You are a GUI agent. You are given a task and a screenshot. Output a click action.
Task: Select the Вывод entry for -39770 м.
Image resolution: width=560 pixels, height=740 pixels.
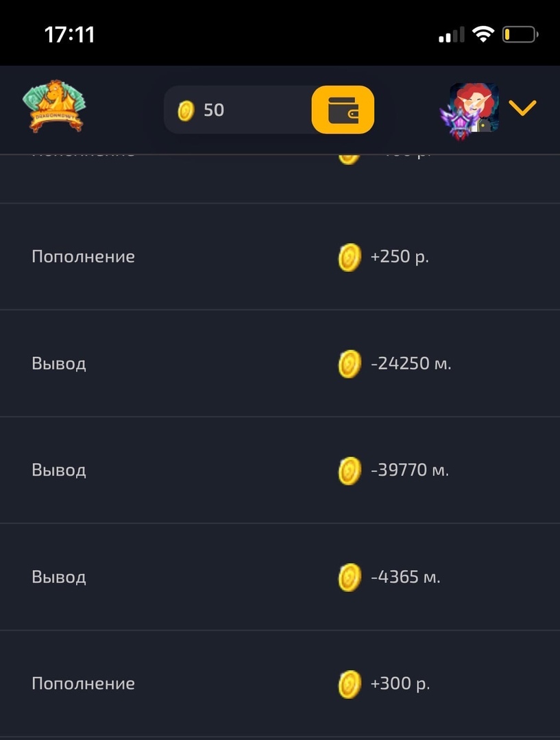[x=59, y=470]
